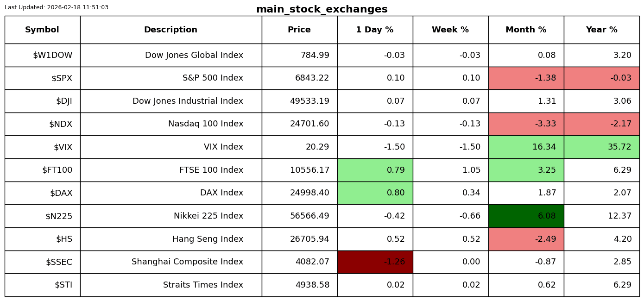The width and height of the screenshot is (644, 301).
Task: Click the Last Updated timestamp
Action: pos(57,7)
